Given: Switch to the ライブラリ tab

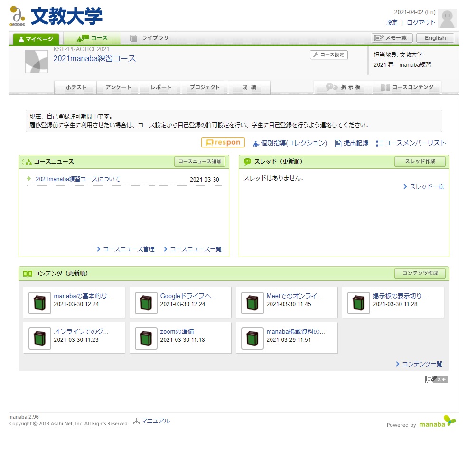Looking at the screenshot, I should click(x=149, y=38).
